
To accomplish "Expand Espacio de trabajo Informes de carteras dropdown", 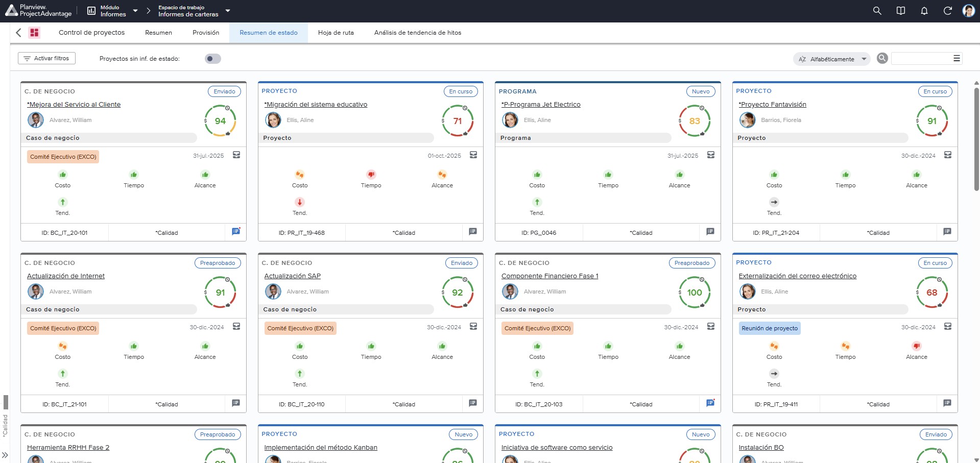I will pyautogui.click(x=194, y=11).
